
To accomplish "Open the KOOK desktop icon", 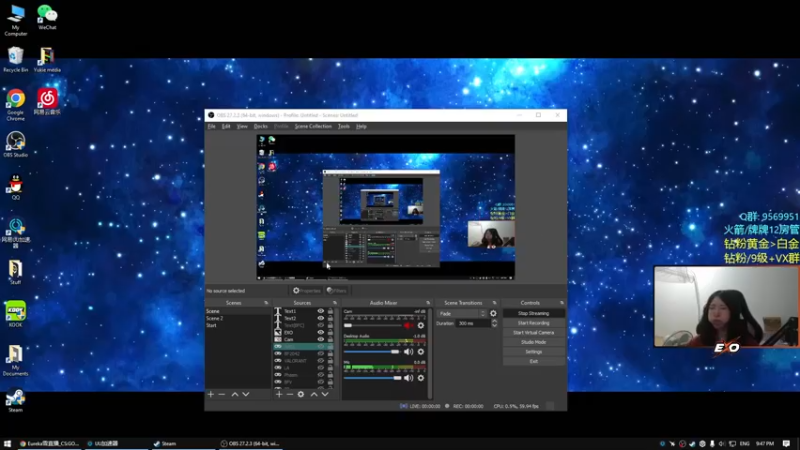I will pos(15,314).
